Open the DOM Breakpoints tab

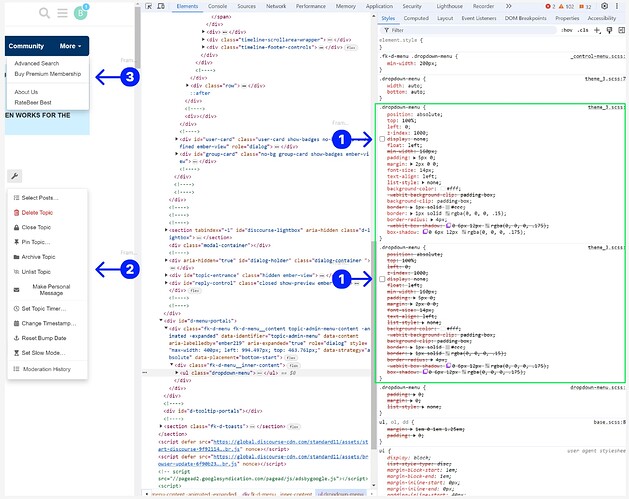point(526,18)
